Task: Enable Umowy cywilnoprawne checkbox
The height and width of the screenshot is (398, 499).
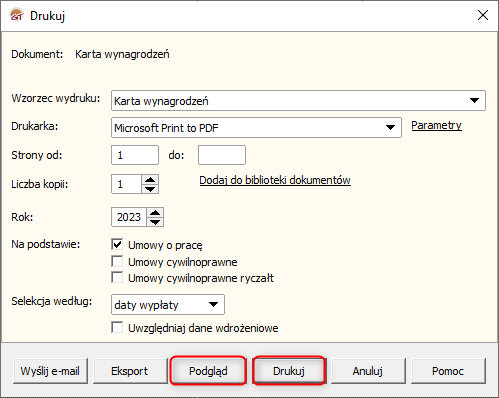Action: [x=117, y=261]
